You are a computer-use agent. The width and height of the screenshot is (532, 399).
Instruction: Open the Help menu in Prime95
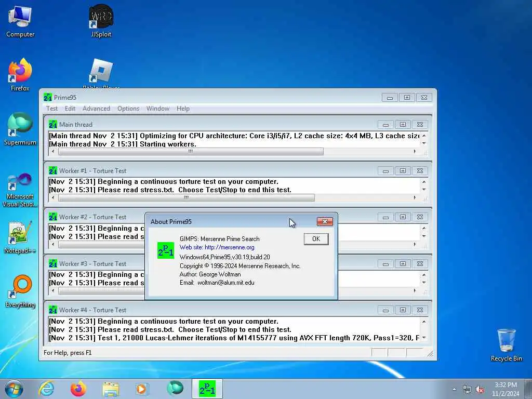coord(183,109)
